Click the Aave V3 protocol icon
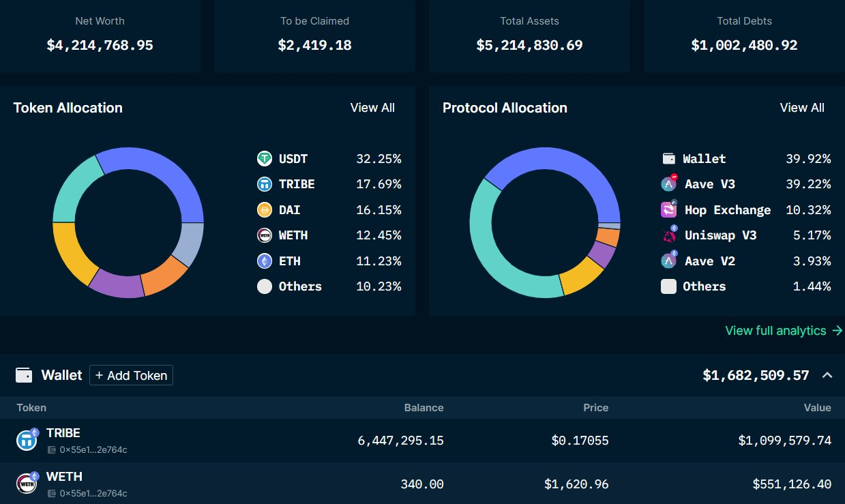This screenshot has width=845, height=504. click(668, 184)
